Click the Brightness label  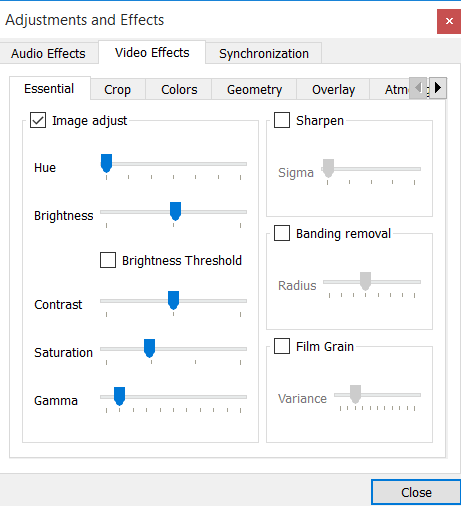[64, 216]
